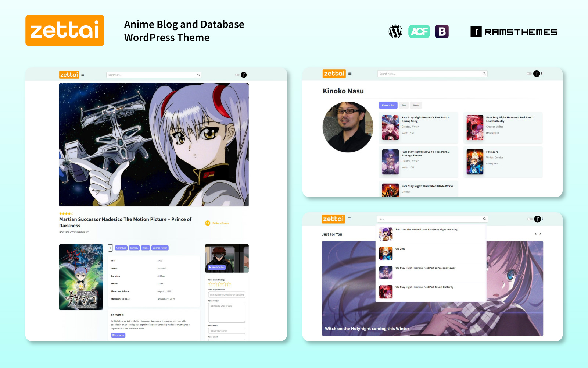Click the RamsThemes logo in banner
This screenshot has height=368, width=588.
point(514,32)
